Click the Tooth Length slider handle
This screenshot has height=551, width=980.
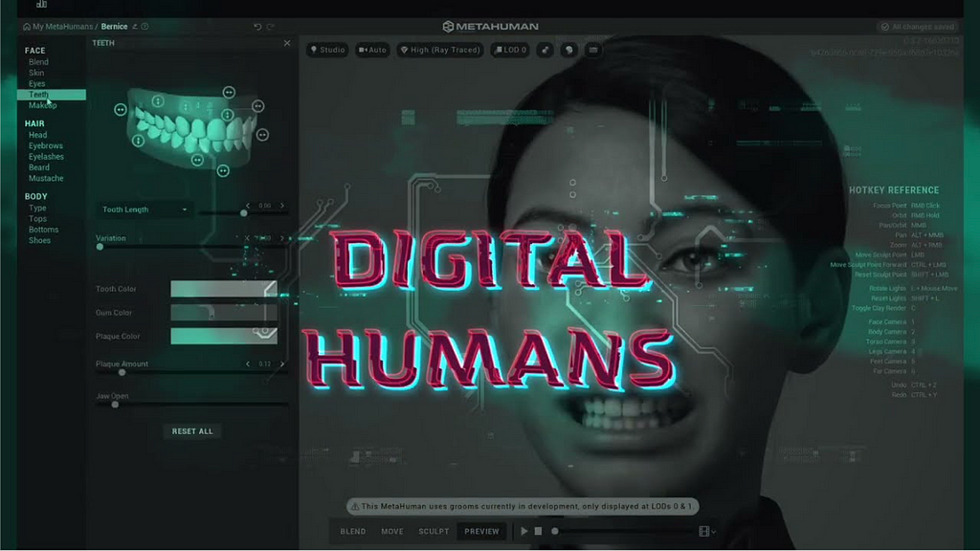click(244, 213)
